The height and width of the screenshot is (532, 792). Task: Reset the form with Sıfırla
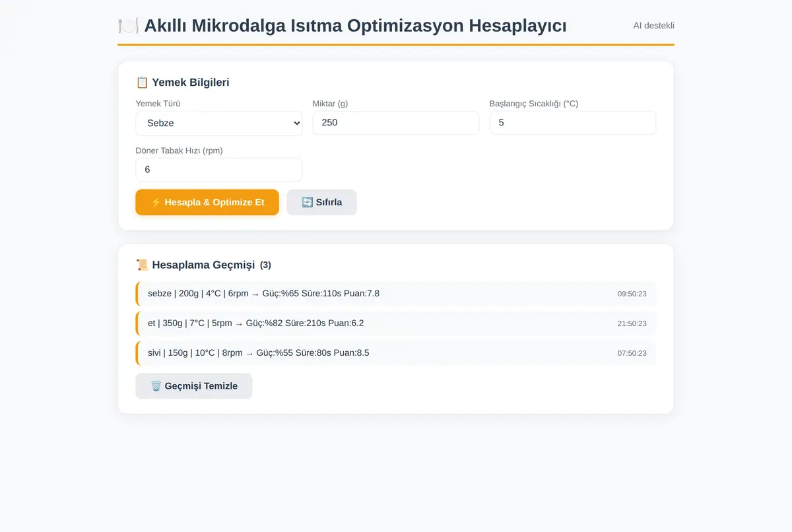click(321, 202)
